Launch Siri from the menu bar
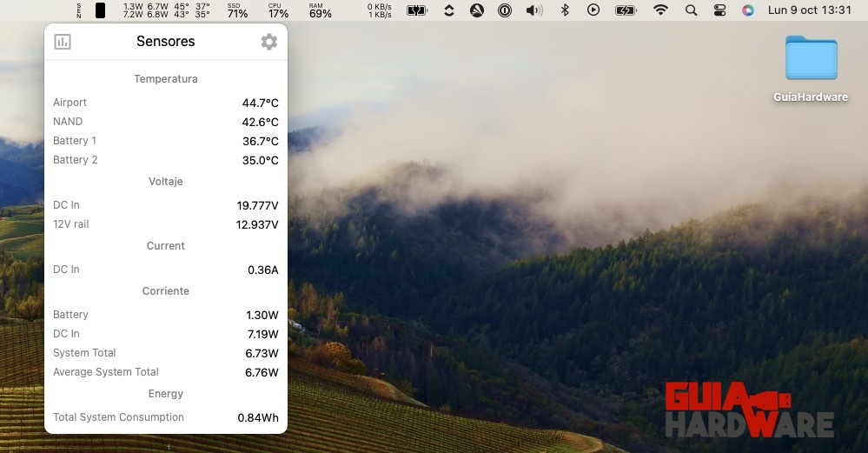Screen dimensions: 868x453 click(748, 10)
